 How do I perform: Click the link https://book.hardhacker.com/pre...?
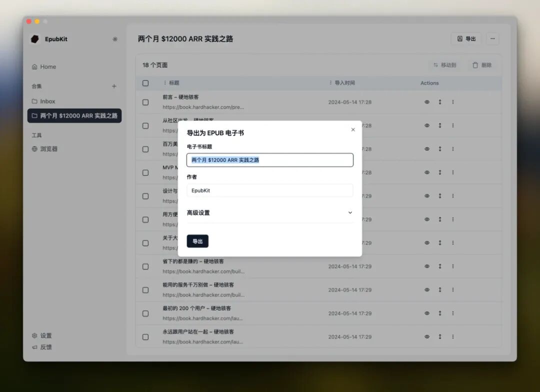click(203, 107)
